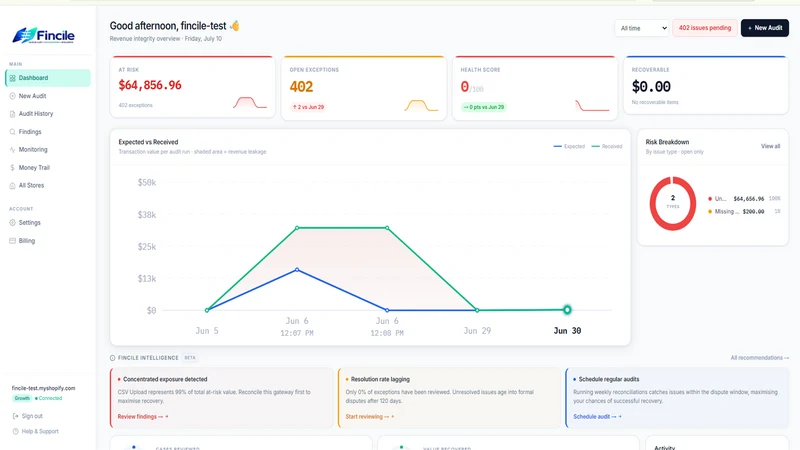Click the All recommendations link
Image resolution: width=800 pixels, height=450 pixels.
(x=759, y=358)
